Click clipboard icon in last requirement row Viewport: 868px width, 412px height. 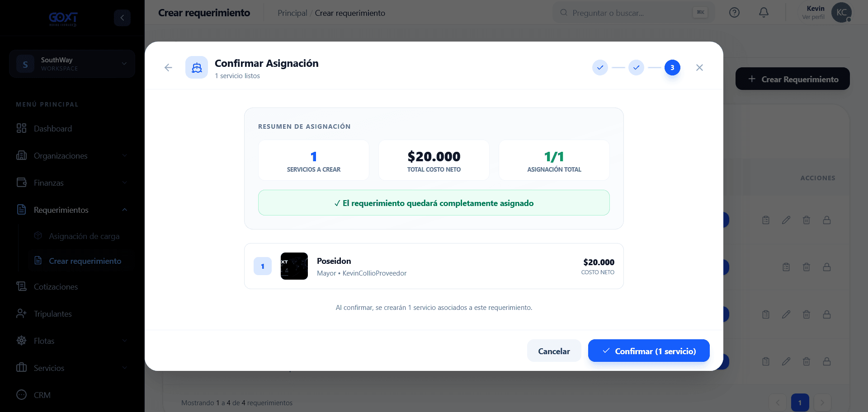click(x=766, y=361)
